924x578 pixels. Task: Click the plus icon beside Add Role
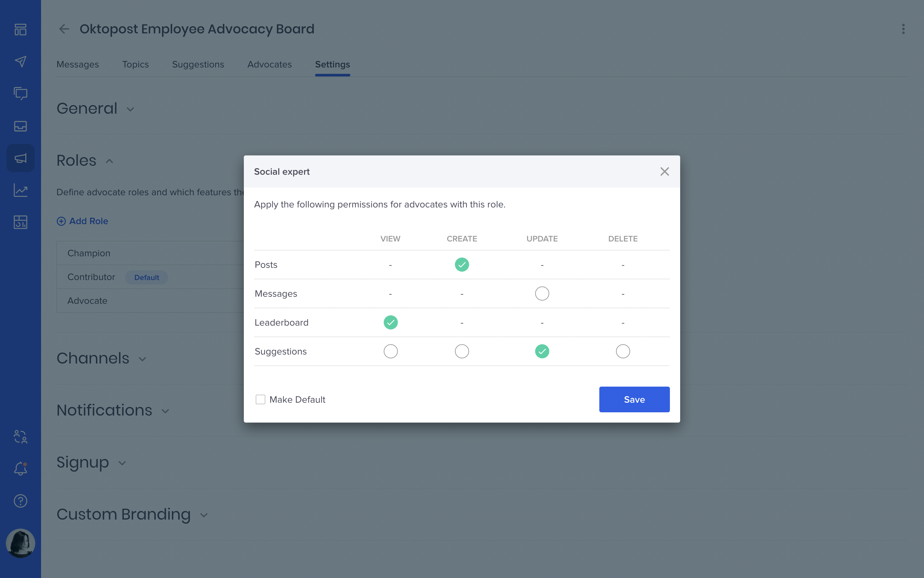61,221
